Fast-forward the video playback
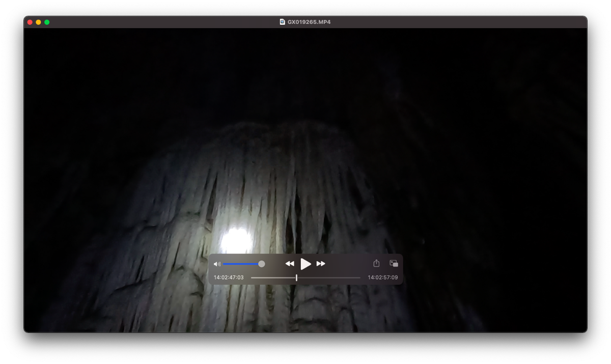 [321, 264]
